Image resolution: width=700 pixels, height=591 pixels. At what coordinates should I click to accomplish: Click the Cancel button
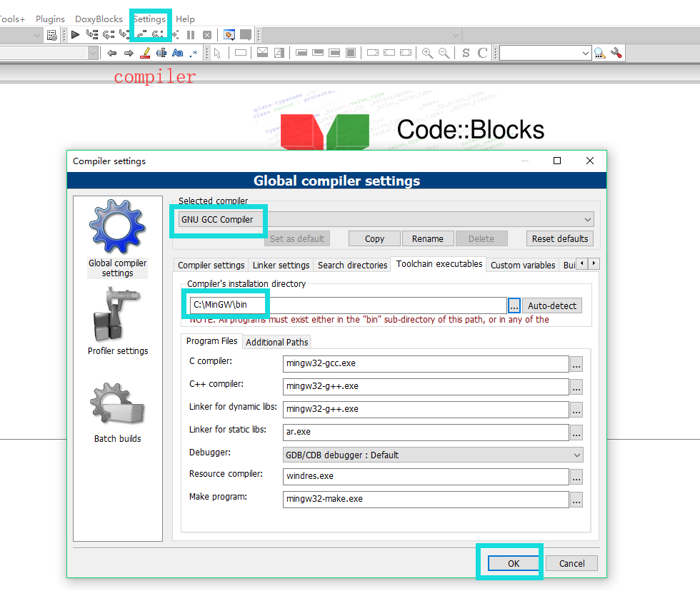pyautogui.click(x=572, y=563)
